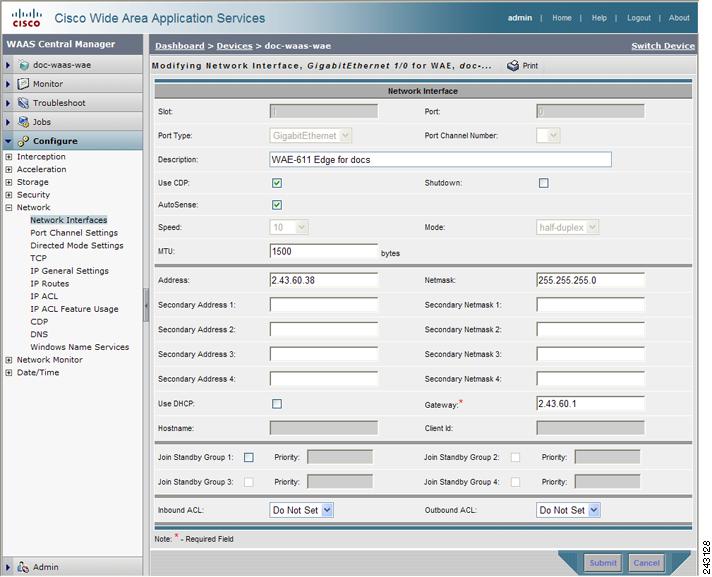Enable the Shutdown checkbox
This screenshot has width=712, height=577.
point(543,183)
